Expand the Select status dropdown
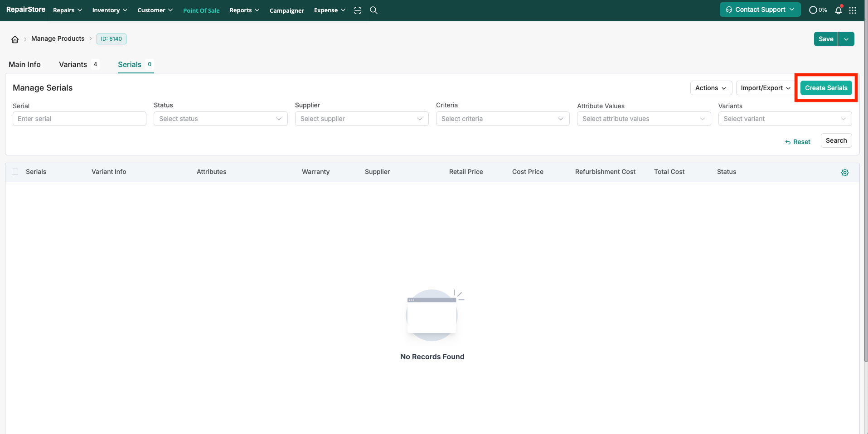The height and width of the screenshot is (434, 868). pyautogui.click(x=220, y=119)
